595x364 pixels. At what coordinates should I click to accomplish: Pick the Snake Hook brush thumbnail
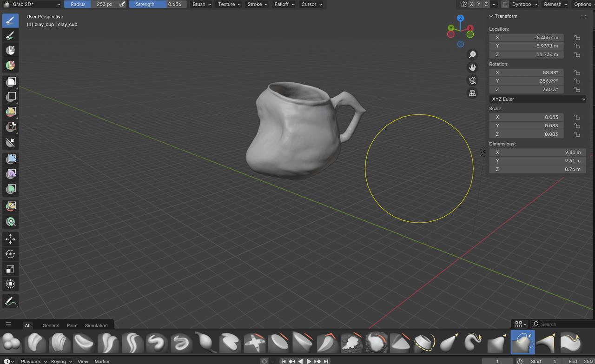tap(473, 343)
